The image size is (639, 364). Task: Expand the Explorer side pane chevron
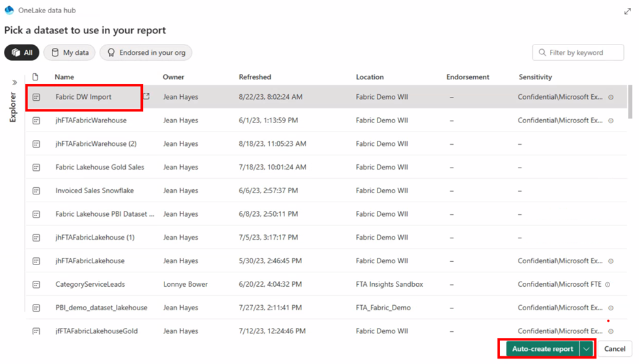click(14, 82)
